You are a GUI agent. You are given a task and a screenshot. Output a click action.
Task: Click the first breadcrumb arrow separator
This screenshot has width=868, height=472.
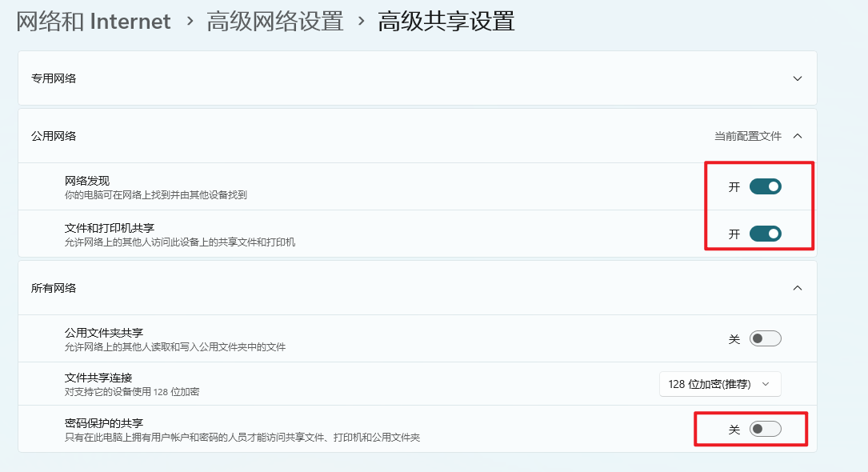tap(190, 22)
